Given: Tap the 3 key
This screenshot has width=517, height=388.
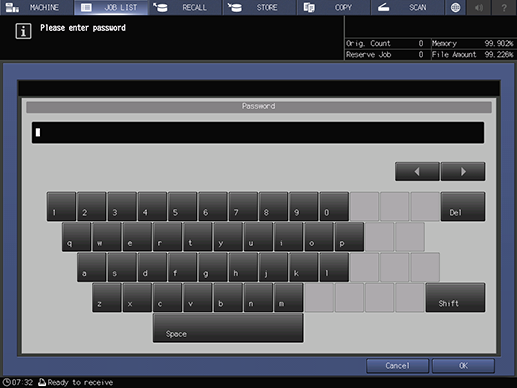Looking at the screenshot, I should point(122,206).
